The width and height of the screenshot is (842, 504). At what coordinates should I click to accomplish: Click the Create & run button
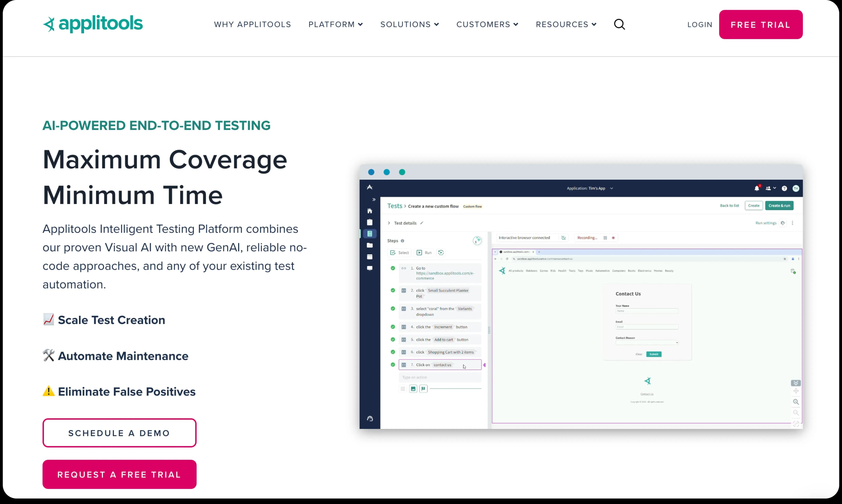(x=780, y=206)
